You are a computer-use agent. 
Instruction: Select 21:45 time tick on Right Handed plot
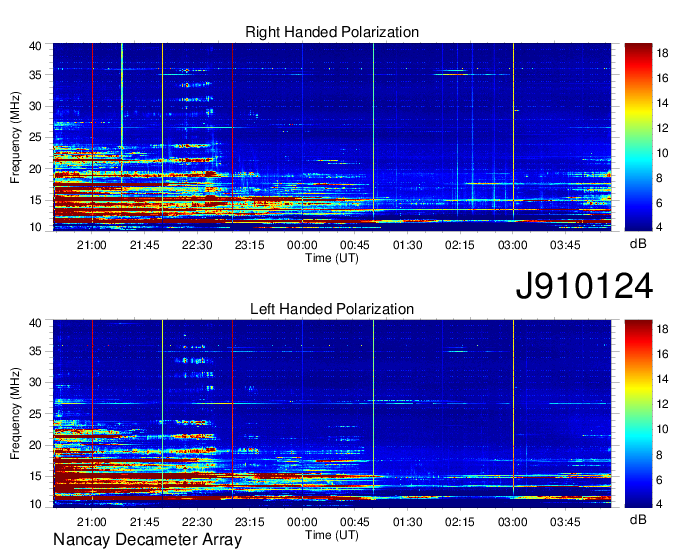pos(144,245)
